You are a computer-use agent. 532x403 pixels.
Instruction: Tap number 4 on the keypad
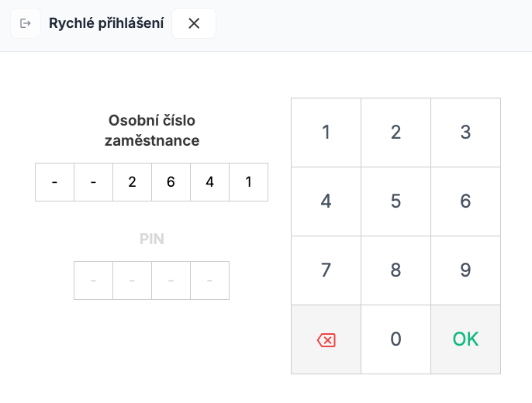click(x=326, y=201)
